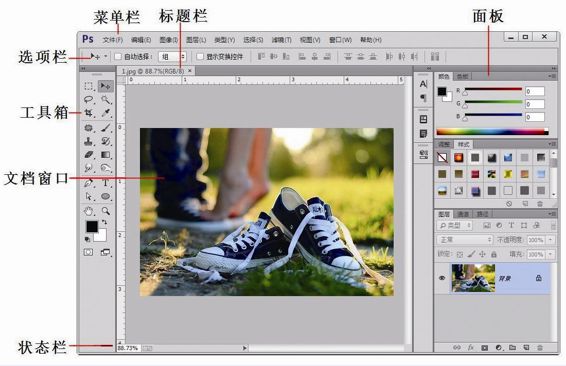Viewport: 566px width, 366px height.
Task: Click the foreground color swatch in toolbox
Action: pyautogui.click(x=92, y=227)
